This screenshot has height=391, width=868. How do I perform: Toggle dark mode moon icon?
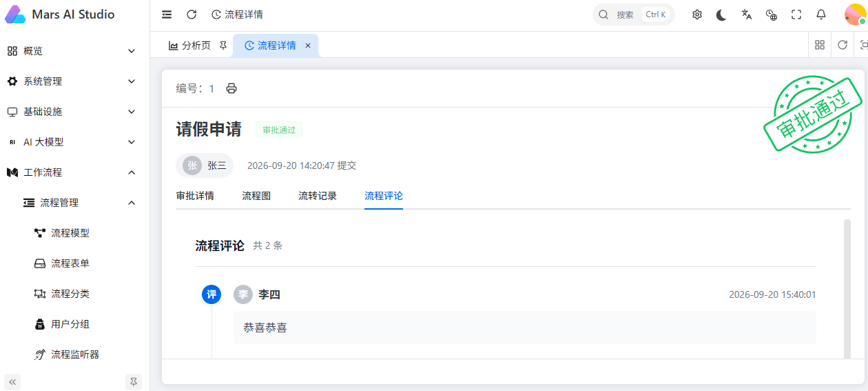[721, 14]
